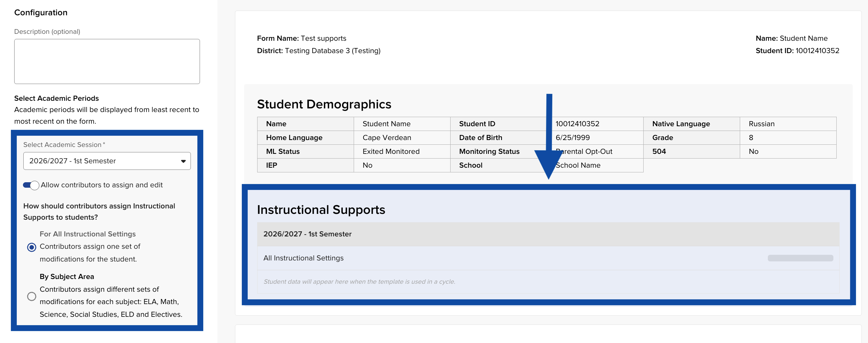Click the 'Form Name: Test supports' text
The image size is (868, 343).
pyautogui.click(x=302, y=38)
